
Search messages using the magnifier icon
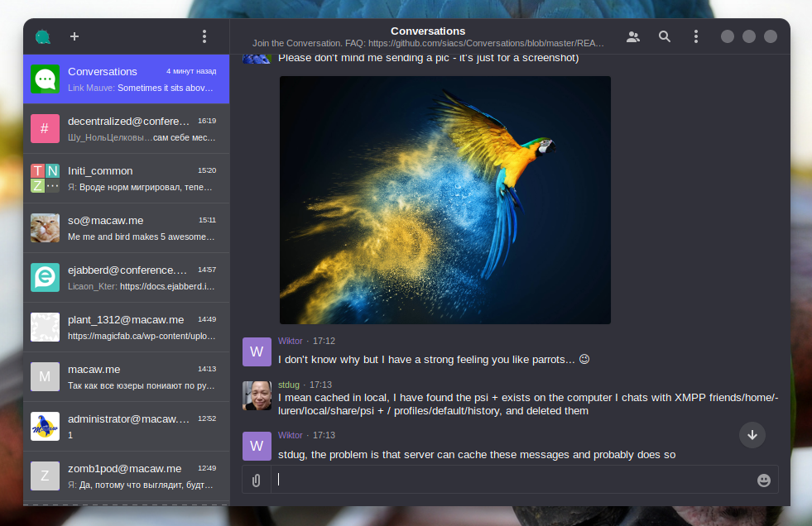(665, 36)
